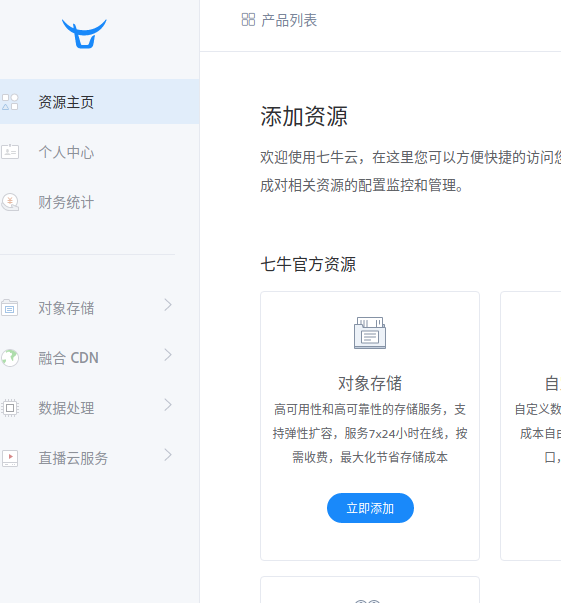Click the 财务统计 coin icon
The height and width of the screenshot is (603, 561).
(10, 202)
